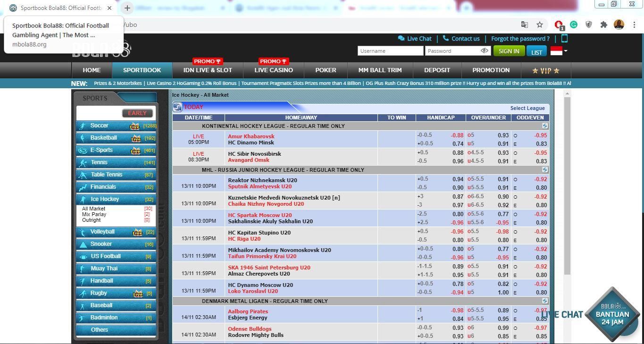Open the Live Chat link in header
This screenshot has width=644, height=344.
click(415, 39)
